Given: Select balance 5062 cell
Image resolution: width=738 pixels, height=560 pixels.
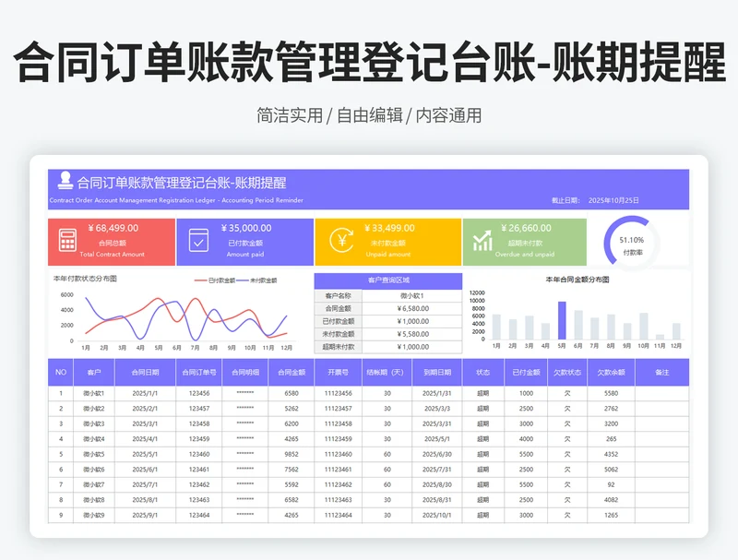Looking at the screenshot, I should tap(611, 470).
